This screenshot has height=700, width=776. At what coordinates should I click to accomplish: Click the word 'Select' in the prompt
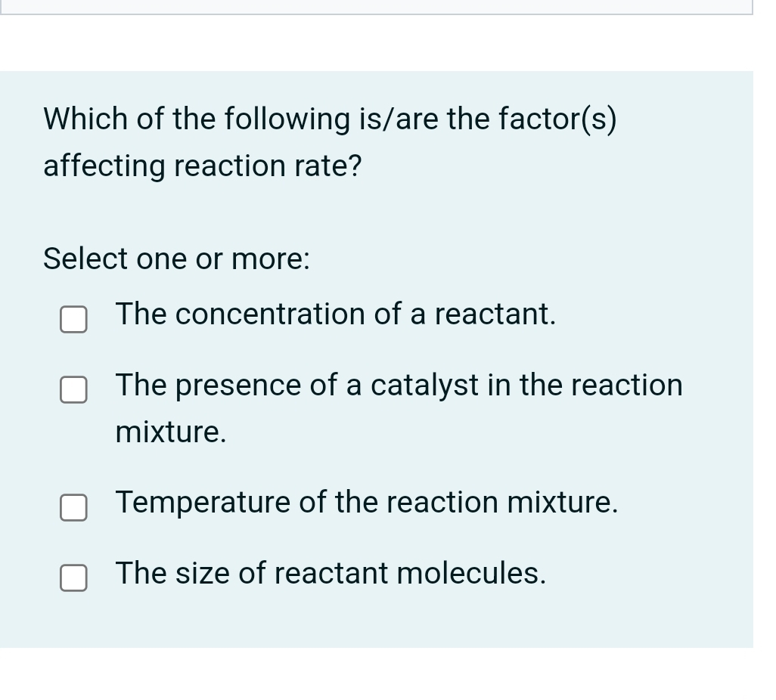pyautogui.click(x=85, y=259)
